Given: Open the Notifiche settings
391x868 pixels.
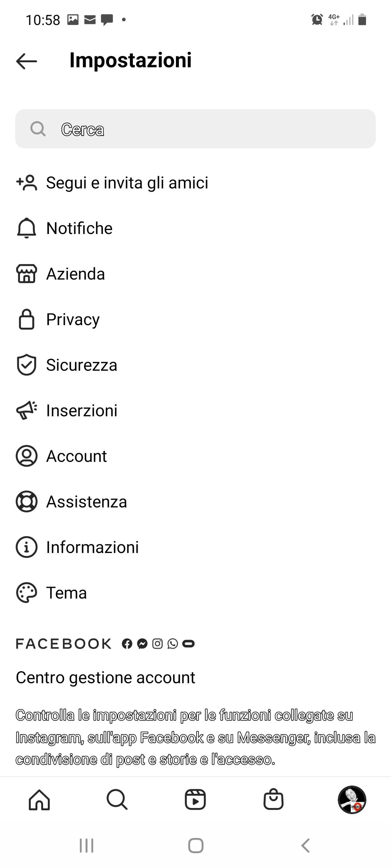Looking at the screenshot, I should (79, 228).
